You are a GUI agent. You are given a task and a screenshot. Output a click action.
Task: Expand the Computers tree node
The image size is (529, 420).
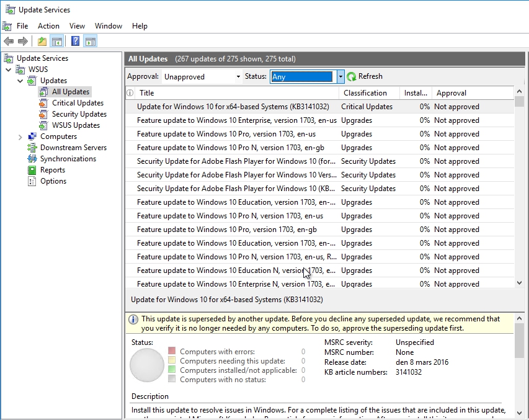pos(20,136)
